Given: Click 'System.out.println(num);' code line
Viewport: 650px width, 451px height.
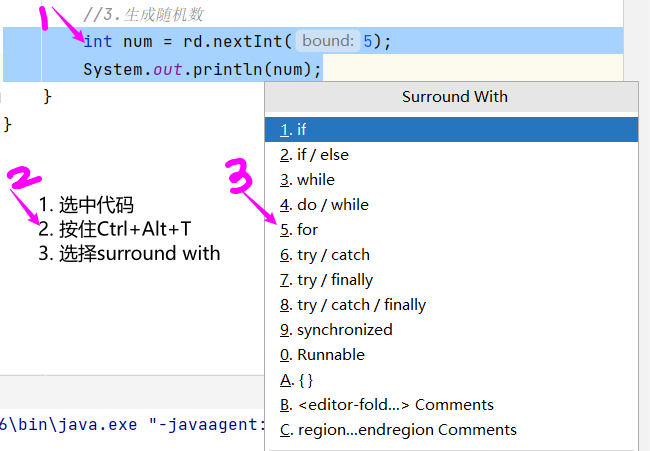Looking at the screenshot, I should 202,69.
